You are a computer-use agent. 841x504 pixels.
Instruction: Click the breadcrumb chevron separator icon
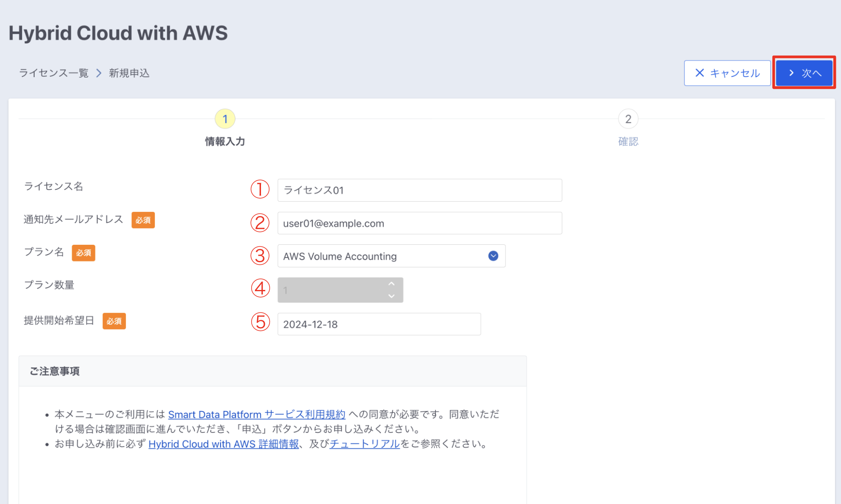[99, 73]
